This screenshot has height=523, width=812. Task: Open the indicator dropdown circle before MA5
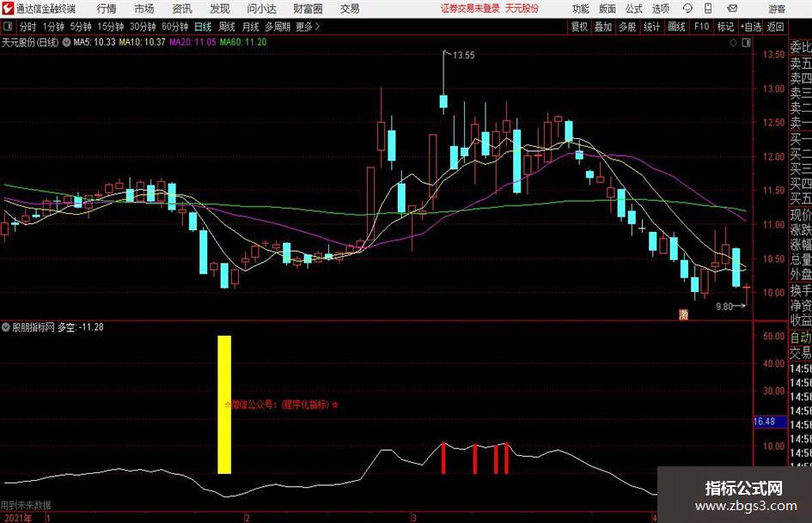point(66,42)
